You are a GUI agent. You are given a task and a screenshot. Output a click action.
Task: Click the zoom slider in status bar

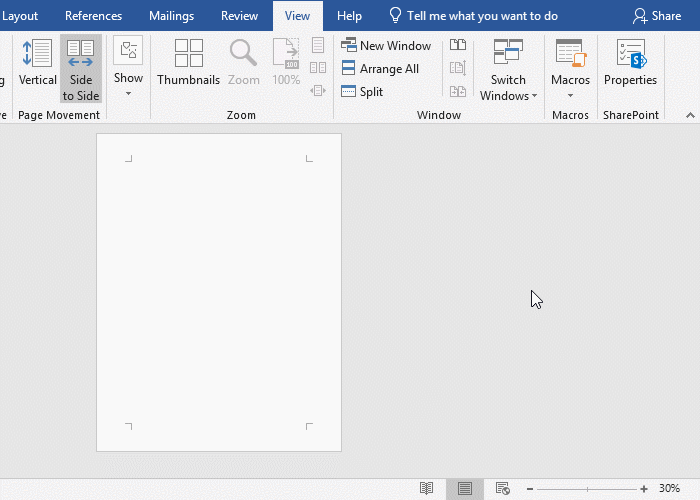pyautogui.click(x=585, y=489)
